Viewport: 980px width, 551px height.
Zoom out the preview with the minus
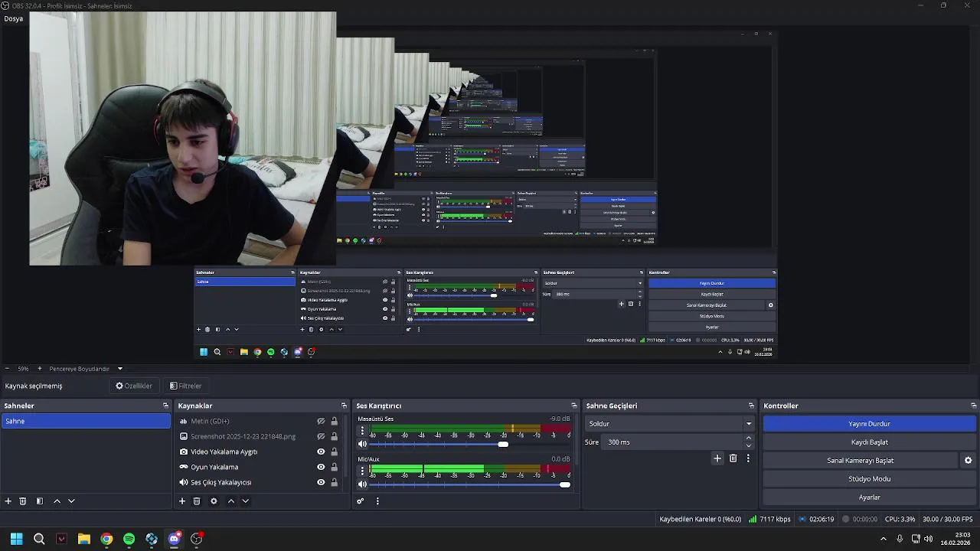coord(7,369)
